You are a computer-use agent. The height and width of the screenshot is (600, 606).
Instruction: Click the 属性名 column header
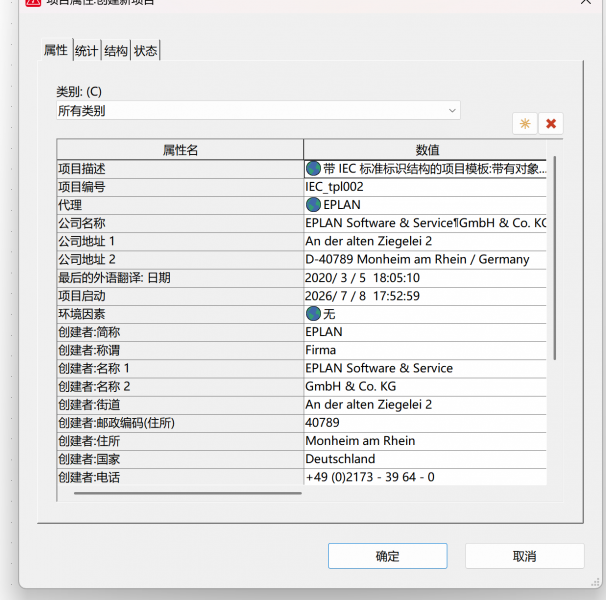tap(180, 150)
